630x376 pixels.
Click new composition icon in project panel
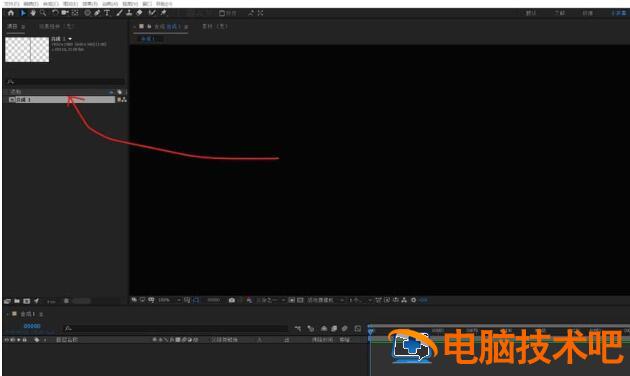coord(27,301)
